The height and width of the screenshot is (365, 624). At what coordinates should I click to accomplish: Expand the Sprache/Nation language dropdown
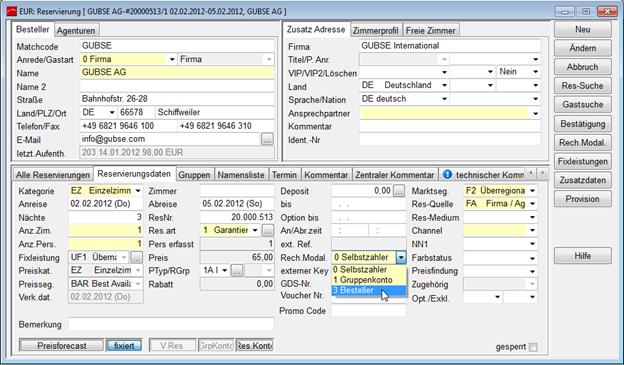(444, 99)
